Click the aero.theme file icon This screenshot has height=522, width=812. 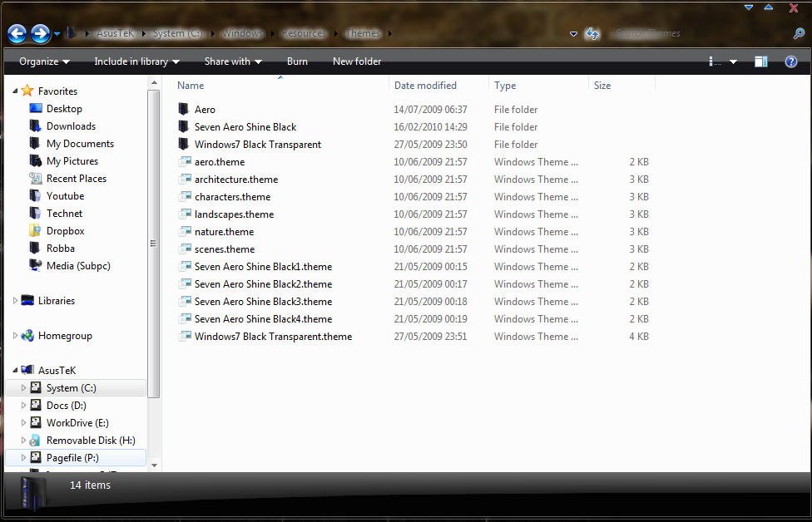point(185,161)
